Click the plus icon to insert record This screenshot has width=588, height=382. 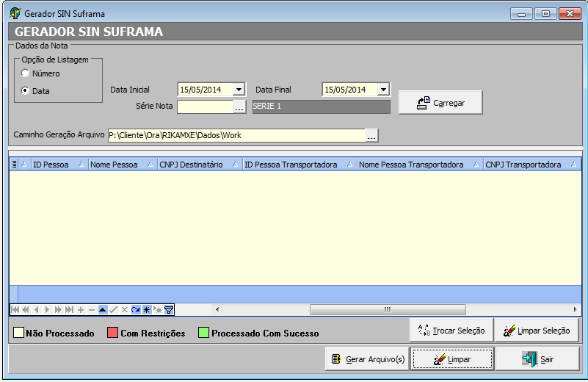click(x=81, y=310)
